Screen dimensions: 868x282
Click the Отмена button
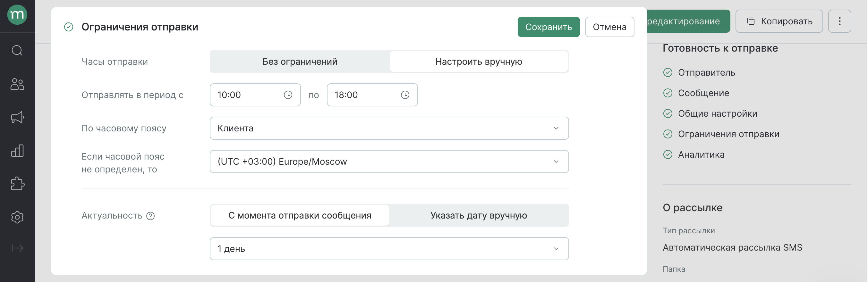tap(609, 27)
